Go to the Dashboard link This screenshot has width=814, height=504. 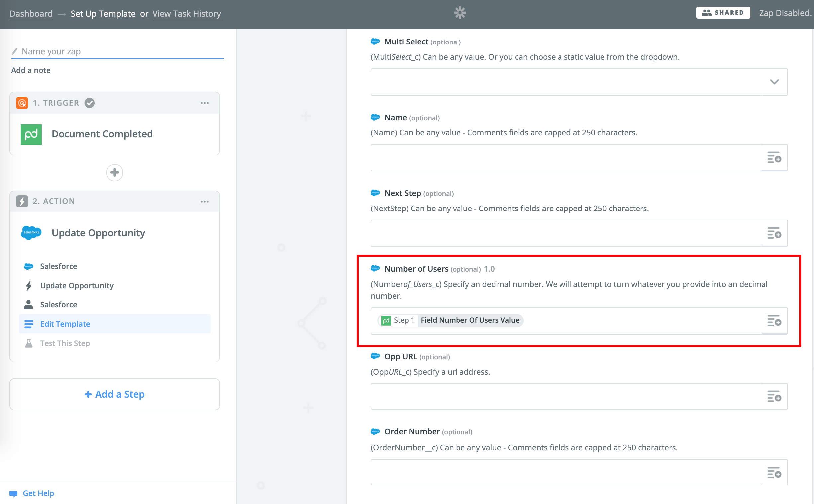tap(31, 14)
